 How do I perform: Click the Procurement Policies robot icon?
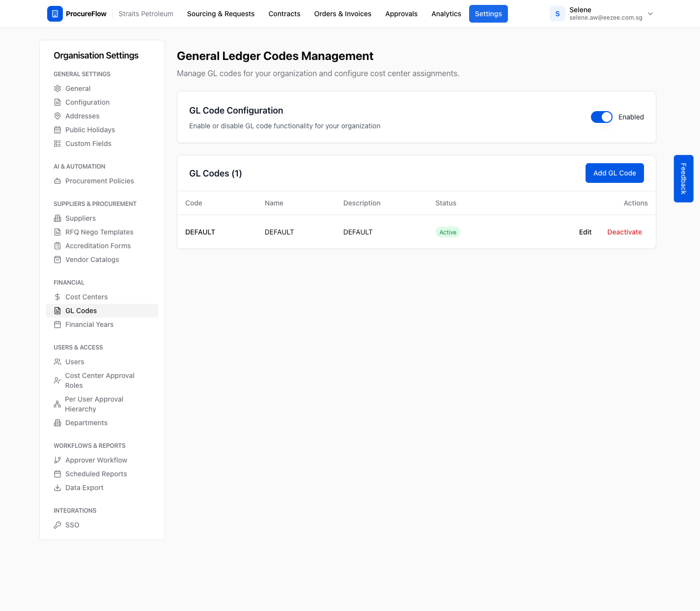pos(57,181)
